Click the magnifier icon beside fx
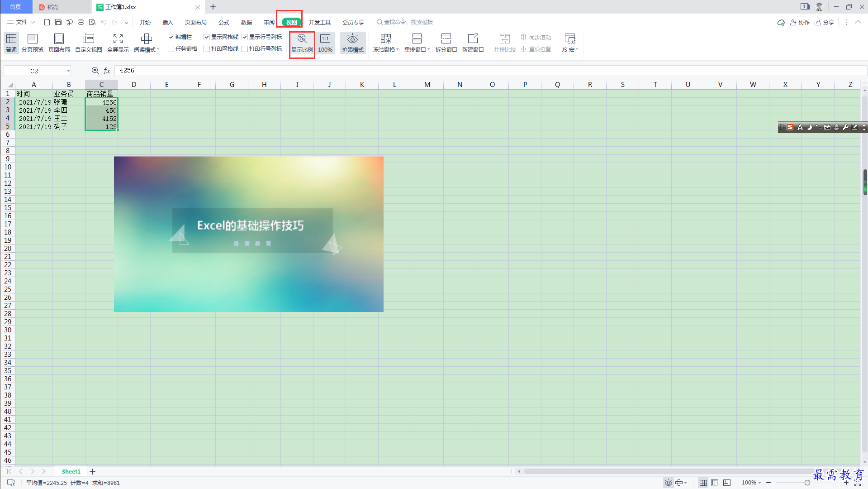This screenshot has width=868, height=489. point(95,71)
